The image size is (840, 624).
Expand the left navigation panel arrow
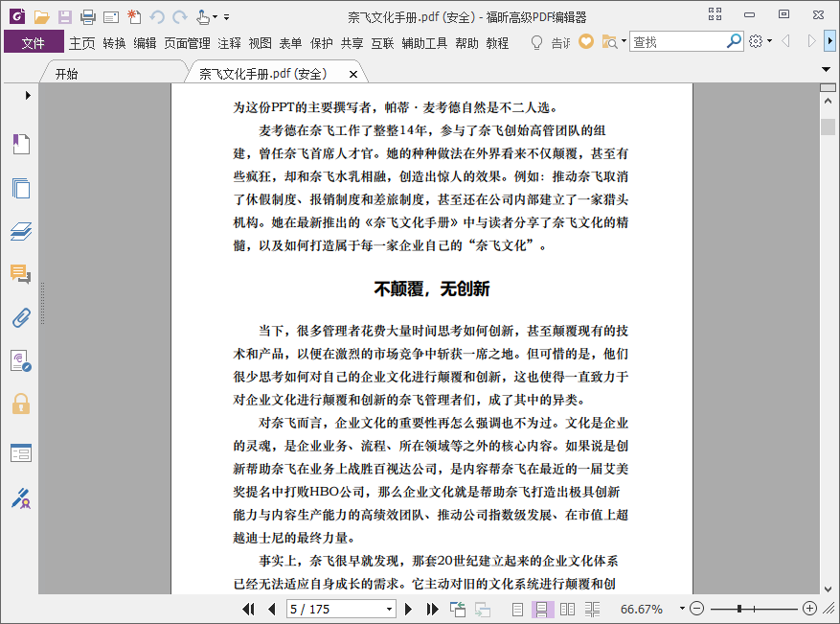click(x=28, y=96)
